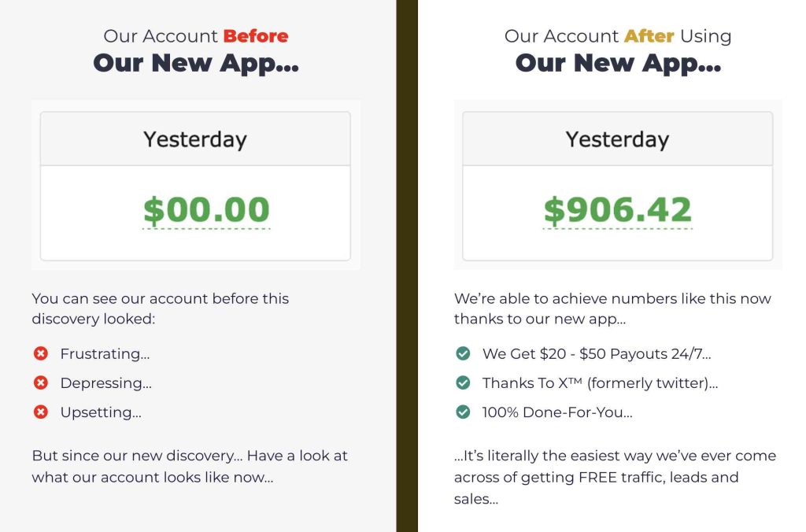806x532 pixels.
Task: Click the green check beside $20 - $50 Payouts
Action: (x=463, y=353)
